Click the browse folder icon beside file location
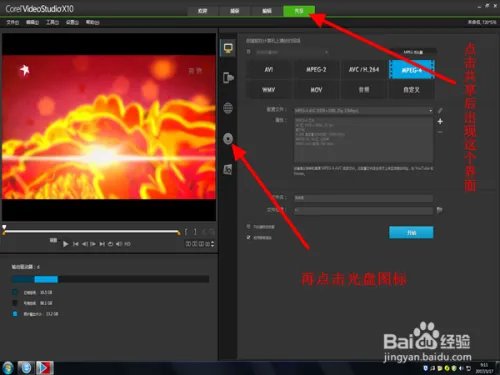The image size is (500, 375). click(x=440, y=210)
